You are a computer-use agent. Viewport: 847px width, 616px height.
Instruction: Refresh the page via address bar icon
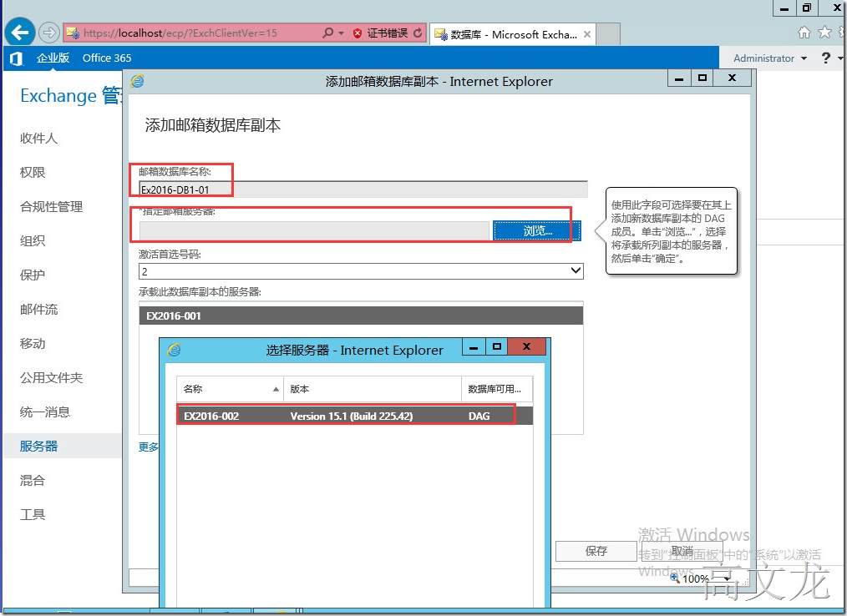point(418,33)
